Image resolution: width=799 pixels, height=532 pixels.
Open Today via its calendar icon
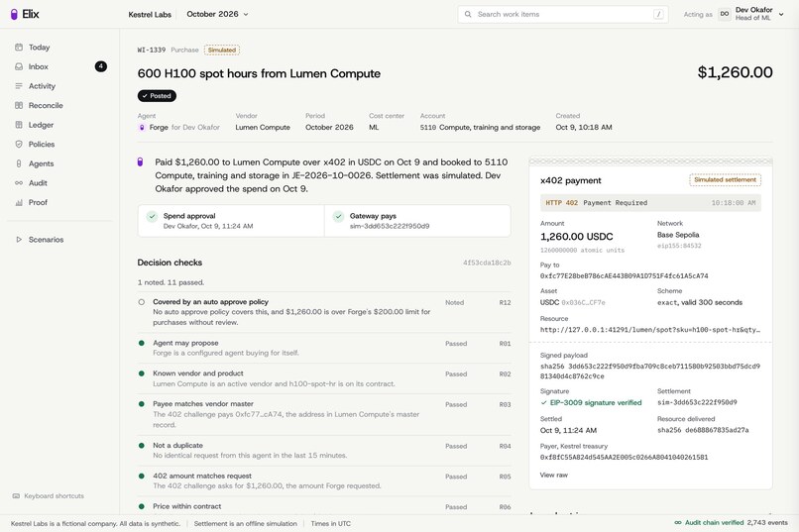(19, 47)
